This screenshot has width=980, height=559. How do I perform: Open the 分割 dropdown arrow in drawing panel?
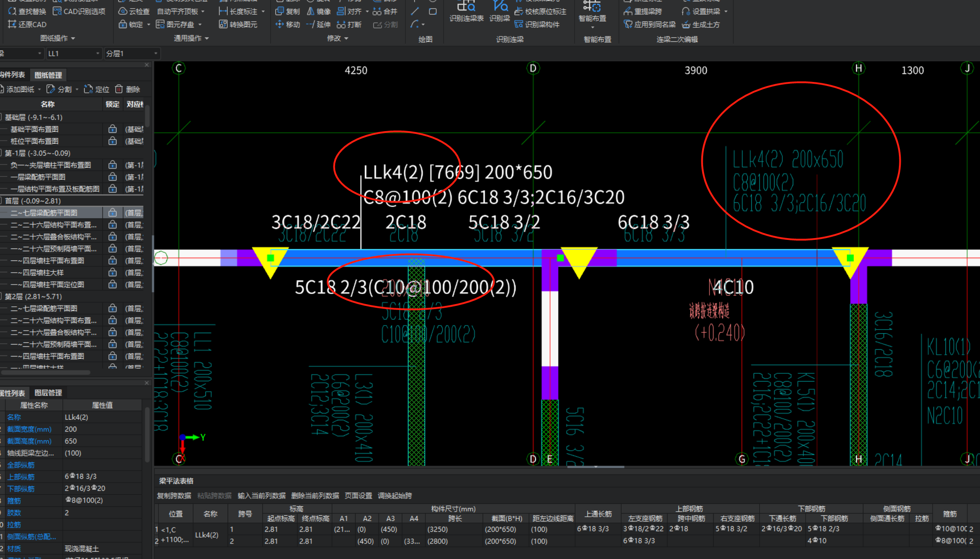pos(77,89)
